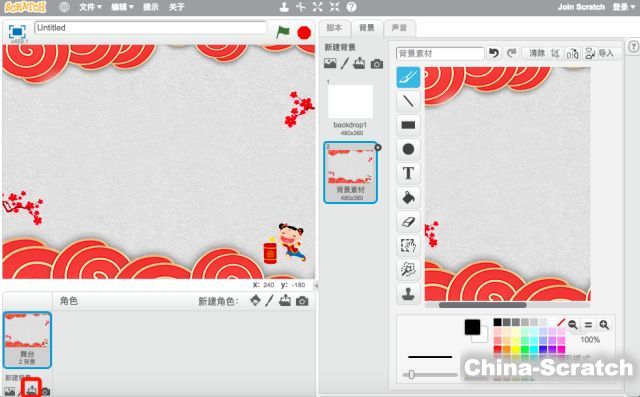Activate the Stamp duplicate tool
Screen dimensions: 640x397
click(x=408, y=294)
